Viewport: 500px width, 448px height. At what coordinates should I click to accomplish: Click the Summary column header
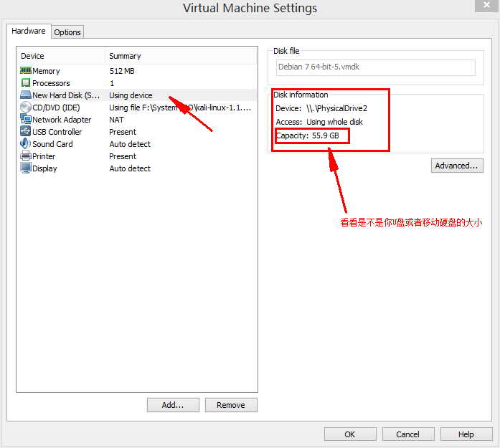(125, 56)
